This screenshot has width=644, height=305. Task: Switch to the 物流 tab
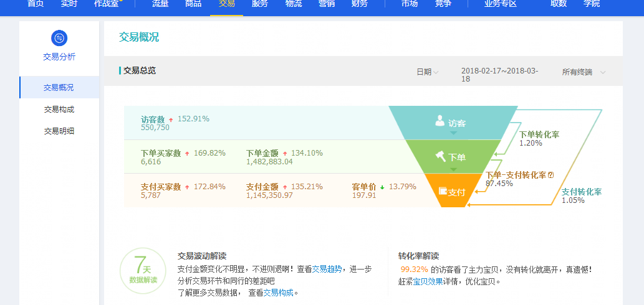pos(293,4)
